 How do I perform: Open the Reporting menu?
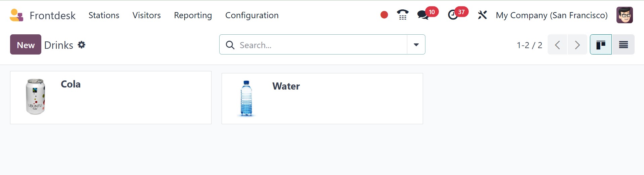coord(193,15)
